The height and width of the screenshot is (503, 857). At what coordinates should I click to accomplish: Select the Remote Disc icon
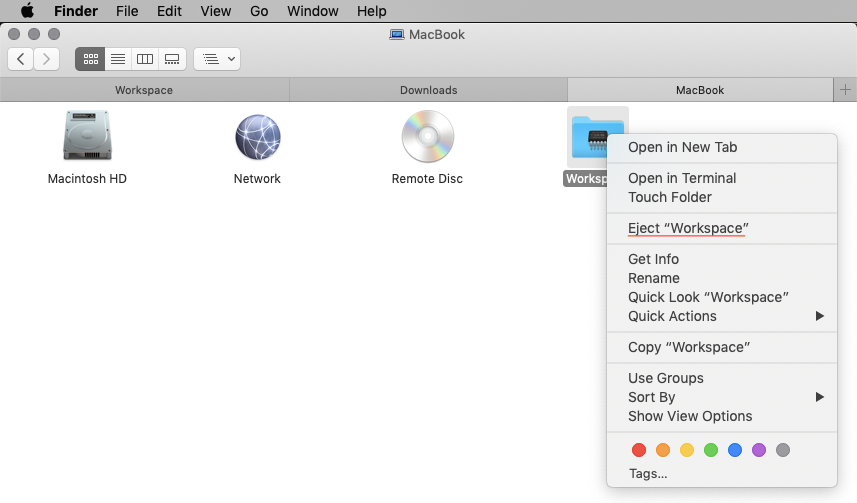pyautogui.click(x=427, y=137)
